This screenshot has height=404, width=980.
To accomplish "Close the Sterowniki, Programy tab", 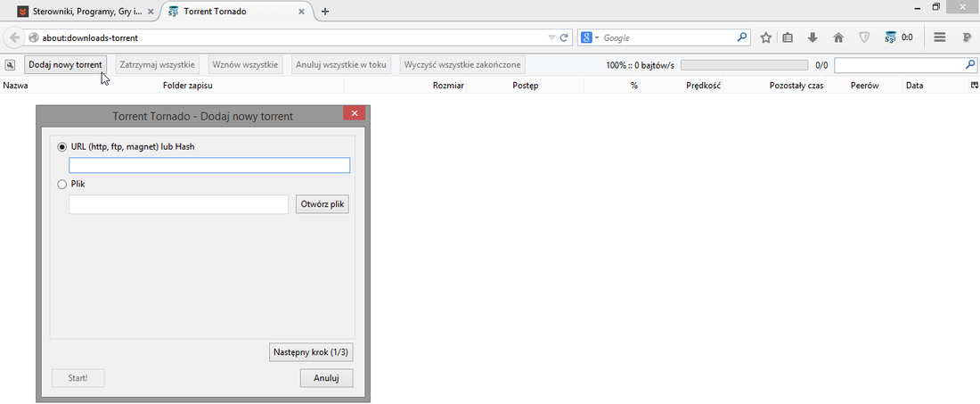I will point(150,12).
